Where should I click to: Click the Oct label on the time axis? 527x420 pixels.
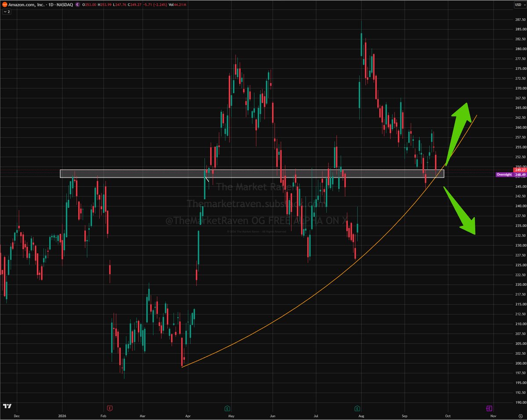pos(448,415)
